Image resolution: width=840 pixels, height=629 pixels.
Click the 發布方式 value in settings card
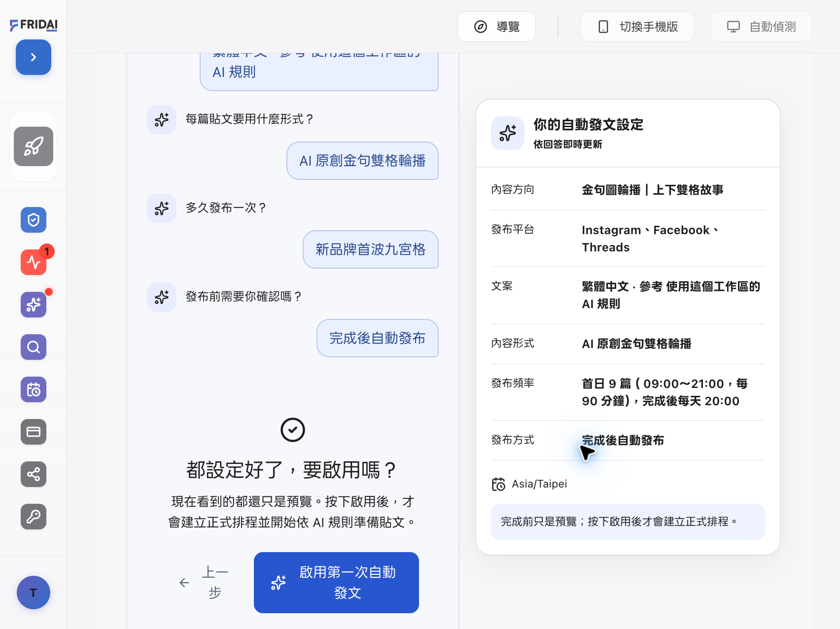coord(623,440)
